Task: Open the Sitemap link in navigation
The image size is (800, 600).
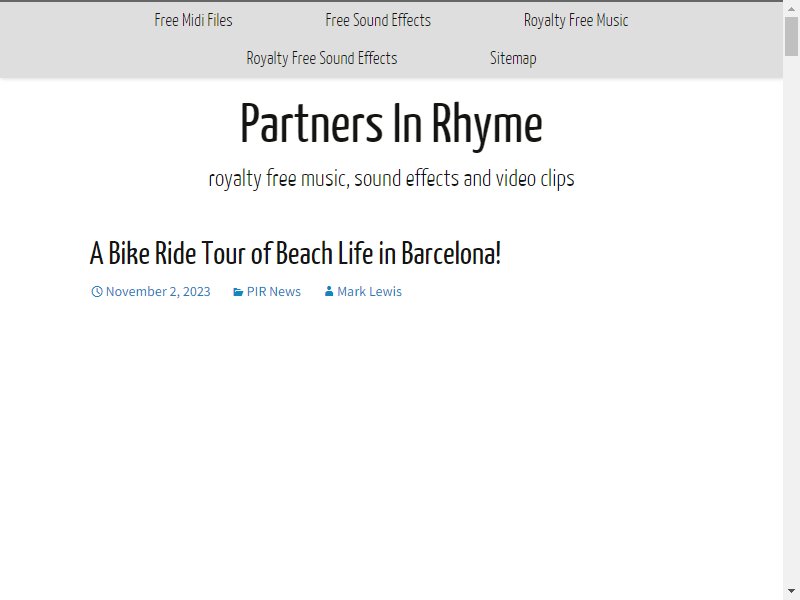Action: click(x=513, y=58)
